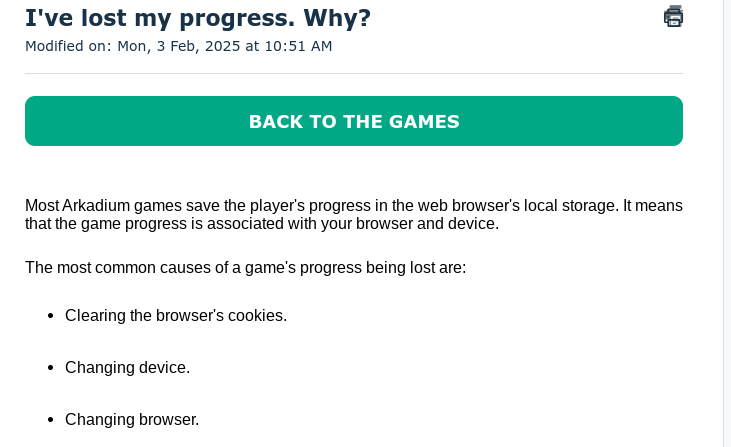
Task: Click the bullet before "Clearing the browser's cookies"
Action: tap(50, 316)
